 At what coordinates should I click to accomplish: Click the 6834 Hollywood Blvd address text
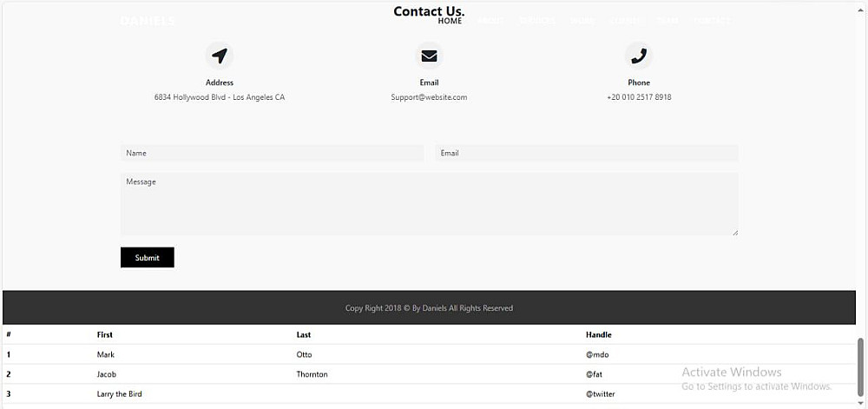point(220,97)
